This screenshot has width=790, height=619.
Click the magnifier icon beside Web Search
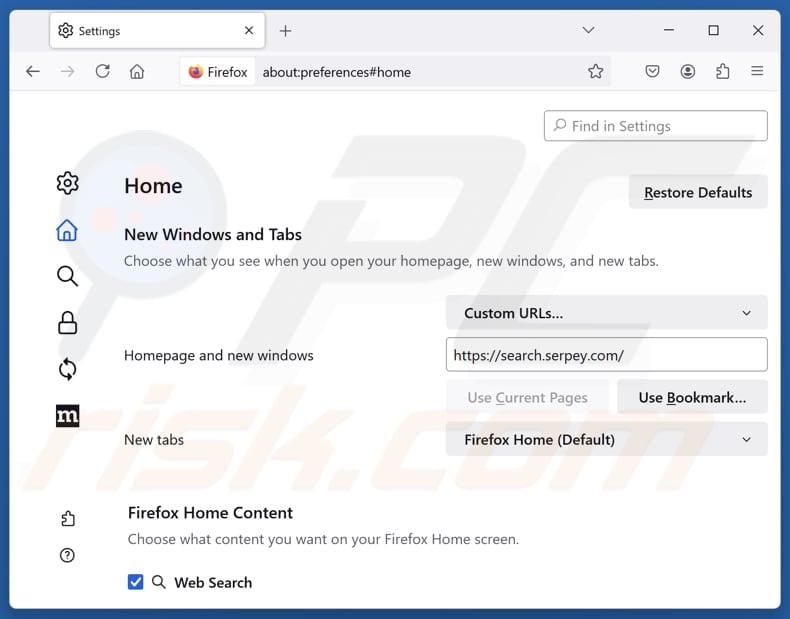(159, 582)
